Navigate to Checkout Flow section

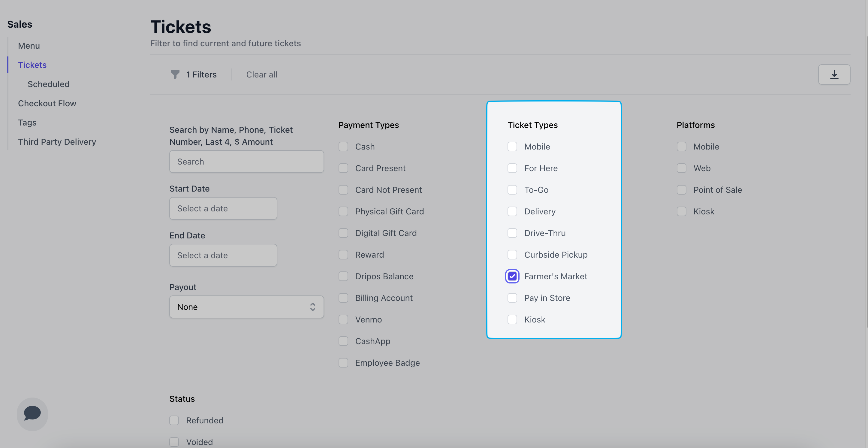(x=47, y=104)
